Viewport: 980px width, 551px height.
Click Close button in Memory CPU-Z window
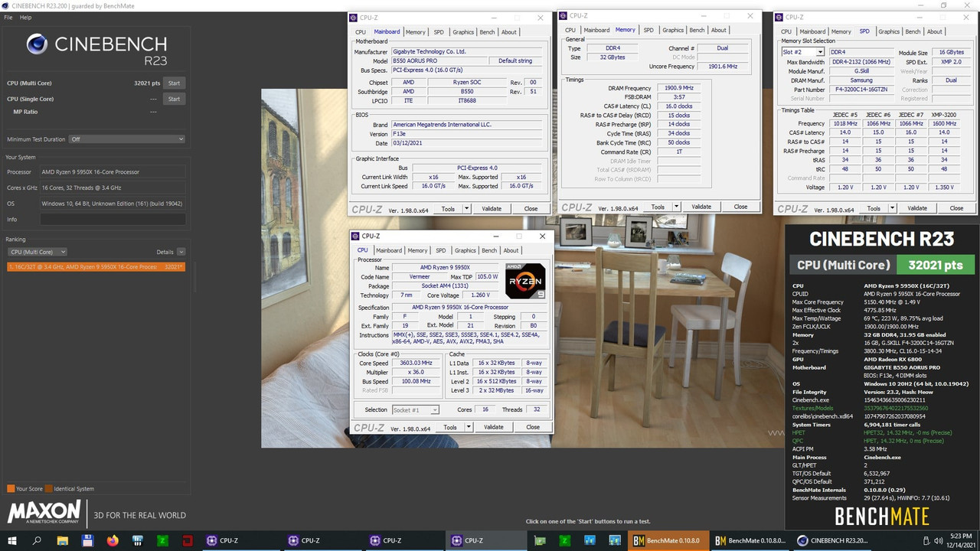pos(740,207)
